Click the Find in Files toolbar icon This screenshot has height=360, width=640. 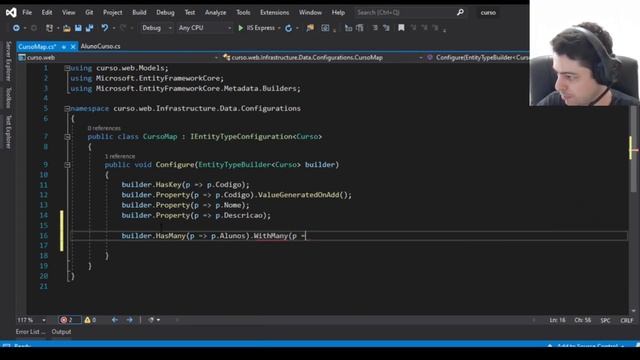(310, 28)
